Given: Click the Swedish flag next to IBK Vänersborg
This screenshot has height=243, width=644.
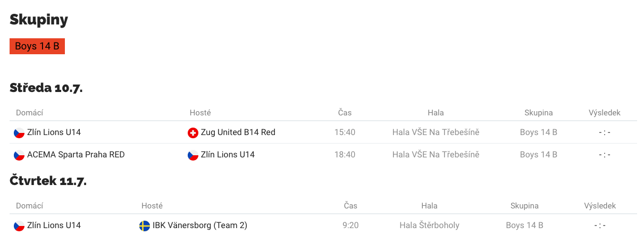Looking at the screenshot, I should pos(144,225).
